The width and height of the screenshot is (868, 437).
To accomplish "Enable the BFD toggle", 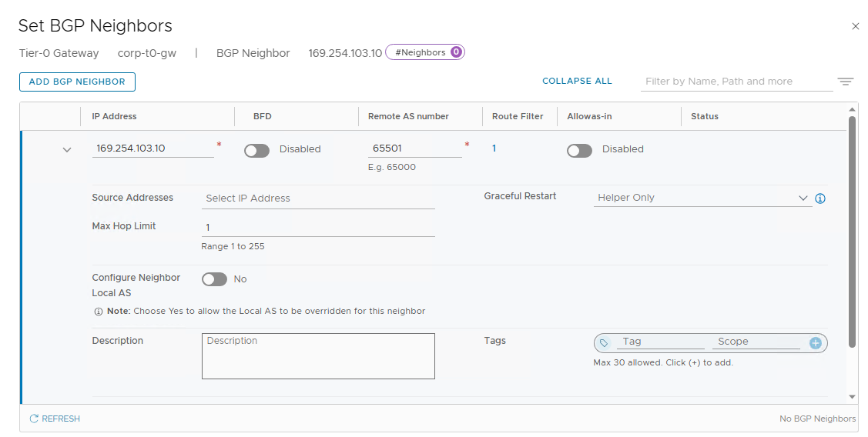I will [257, 151].
